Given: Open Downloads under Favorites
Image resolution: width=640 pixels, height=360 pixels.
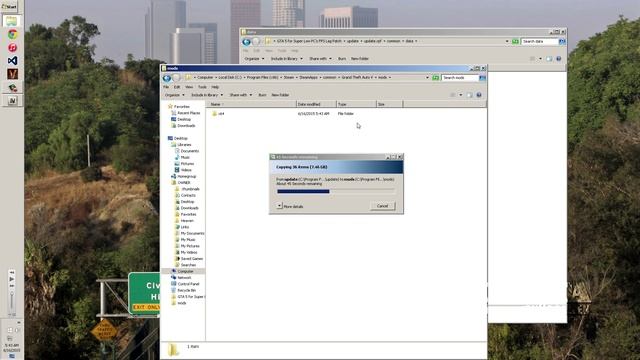Looking at the screenshot, I should pos(183,126).
